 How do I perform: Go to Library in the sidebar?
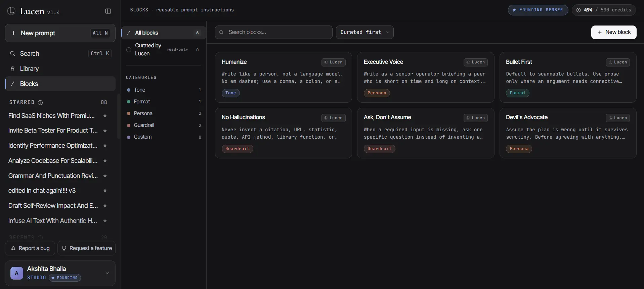click(x=60, y=68)
